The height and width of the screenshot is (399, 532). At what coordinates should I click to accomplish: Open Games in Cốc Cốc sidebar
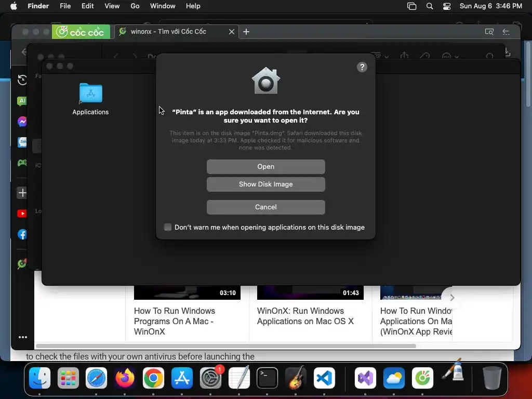click(x=22, y=163)
